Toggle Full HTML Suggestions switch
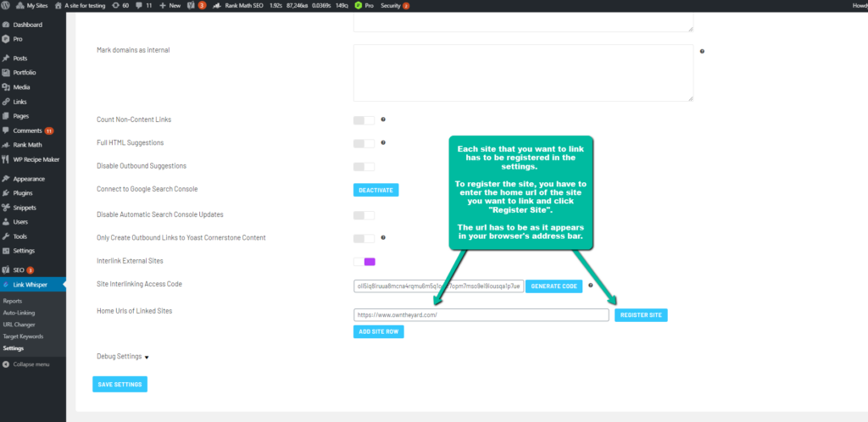 (364, 143)
